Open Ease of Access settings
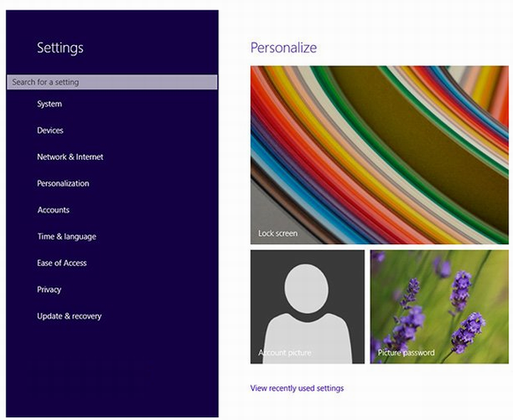The image size is (513, 420). click(x=62, y=263)
